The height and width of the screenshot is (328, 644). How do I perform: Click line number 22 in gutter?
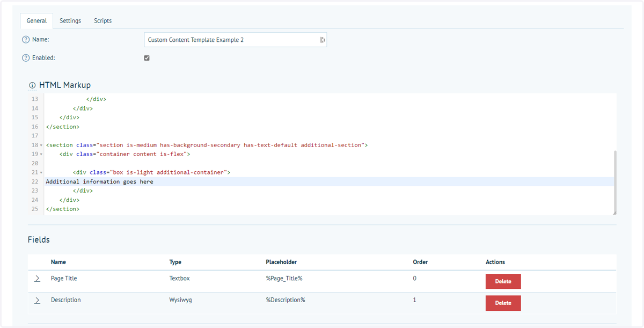[35, 182]
